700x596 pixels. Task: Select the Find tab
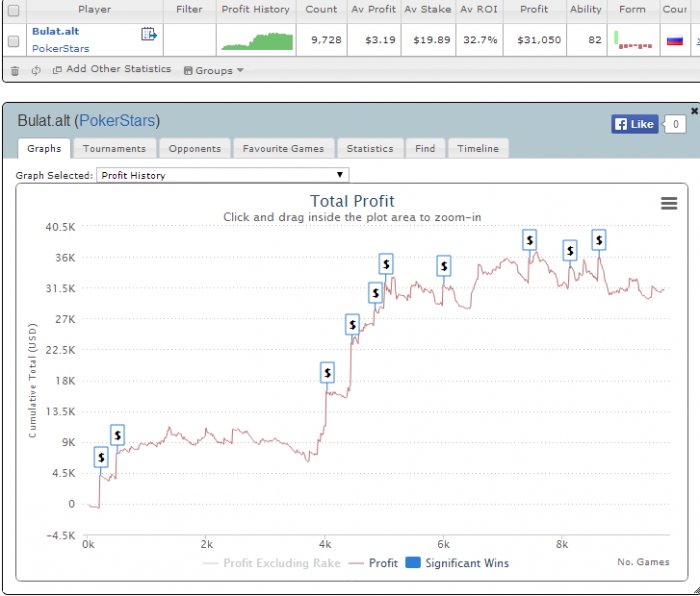point(425,149)
